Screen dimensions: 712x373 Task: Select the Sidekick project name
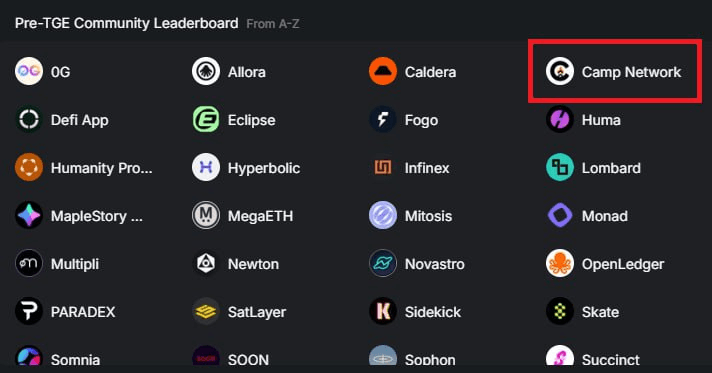[433, 312]
